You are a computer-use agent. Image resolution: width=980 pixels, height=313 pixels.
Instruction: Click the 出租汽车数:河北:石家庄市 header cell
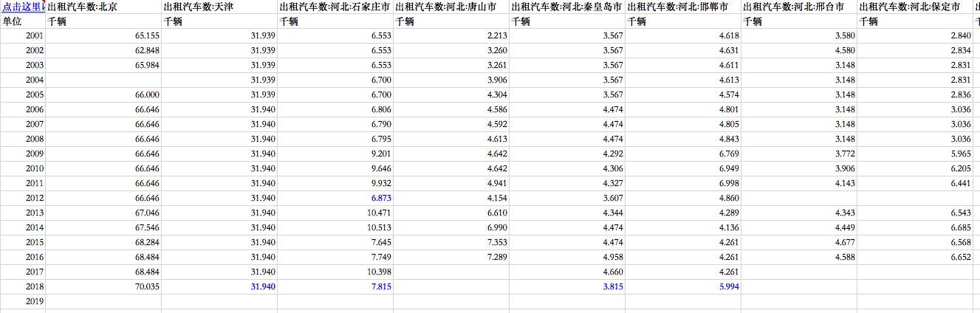click(335, 7)
